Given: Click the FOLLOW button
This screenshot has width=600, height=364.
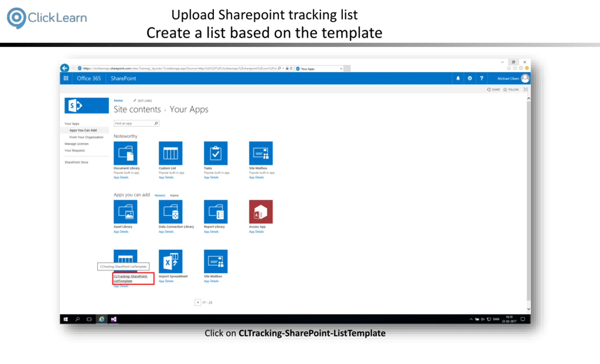Looking at the screenshot, I should click(511, 90).
